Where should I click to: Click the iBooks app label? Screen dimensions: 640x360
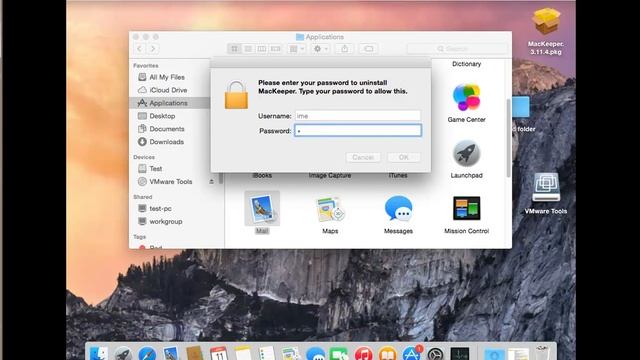click(x=262, y=176)
